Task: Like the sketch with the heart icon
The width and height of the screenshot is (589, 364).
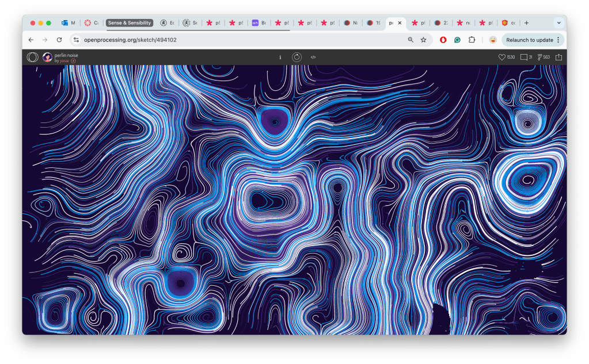Action: point(501,57)
